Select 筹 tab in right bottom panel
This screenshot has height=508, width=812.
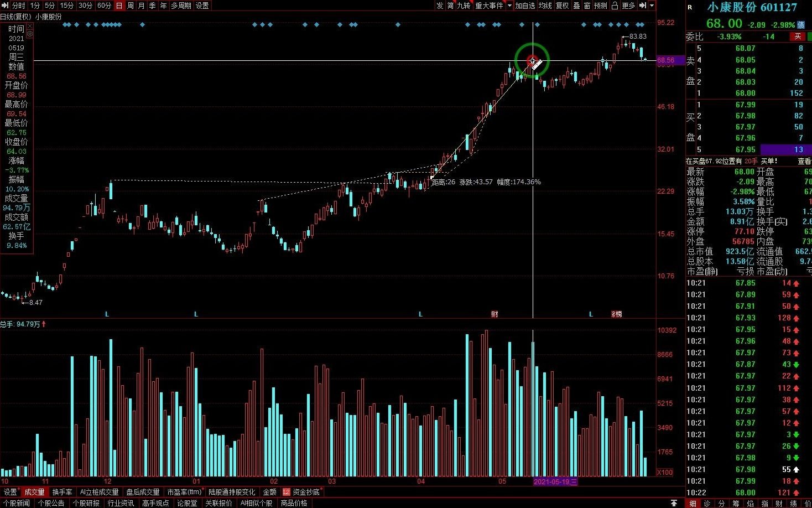click(736, 503)
